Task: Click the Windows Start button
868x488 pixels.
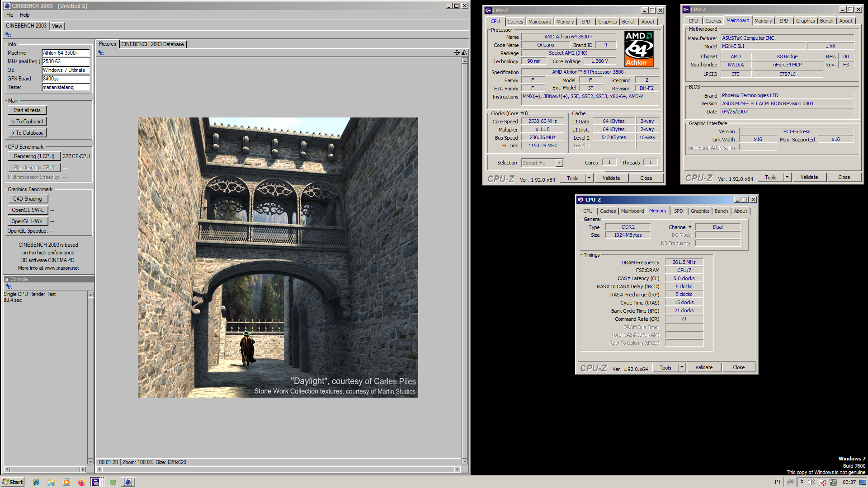Action: pyautogui.click(x=13, y=482)
